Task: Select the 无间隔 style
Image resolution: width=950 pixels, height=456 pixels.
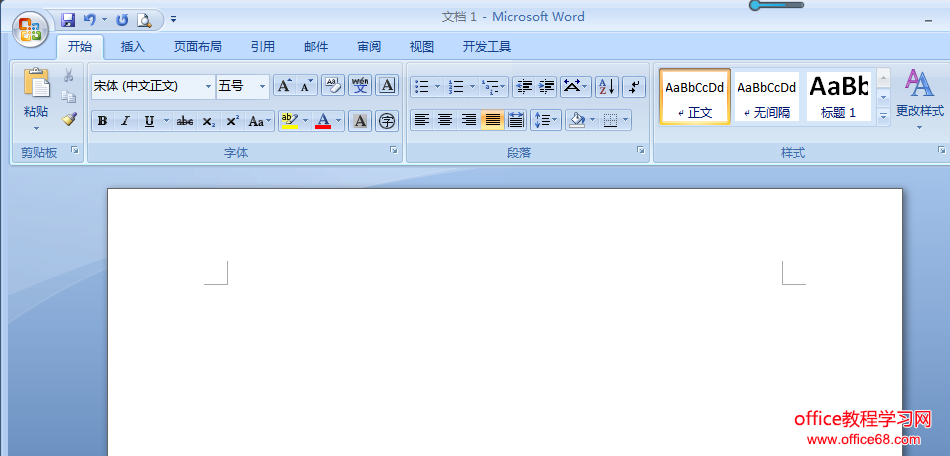Action: tap(766, 97)
